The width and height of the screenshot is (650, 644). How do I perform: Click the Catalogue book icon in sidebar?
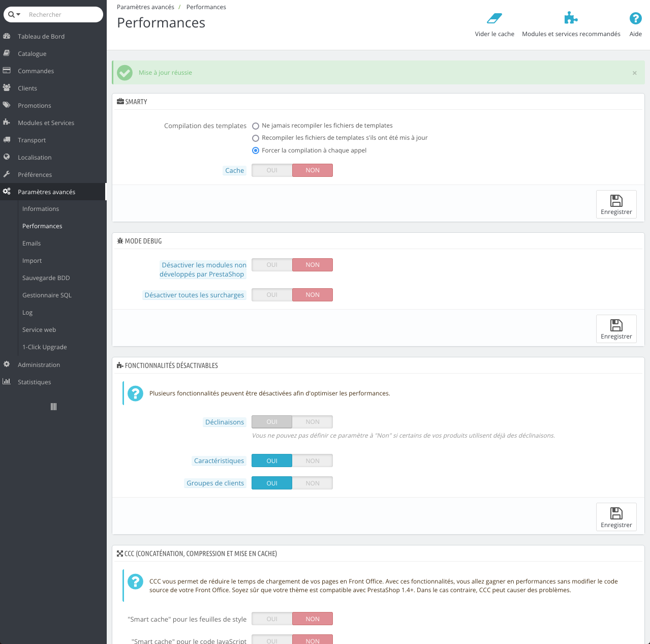[7, 53]
